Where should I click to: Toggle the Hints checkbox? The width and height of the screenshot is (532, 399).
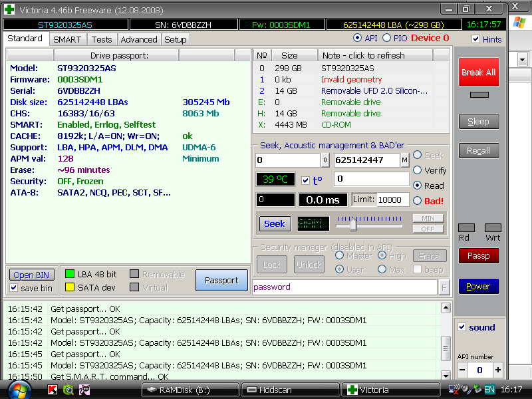click(475, 39)
